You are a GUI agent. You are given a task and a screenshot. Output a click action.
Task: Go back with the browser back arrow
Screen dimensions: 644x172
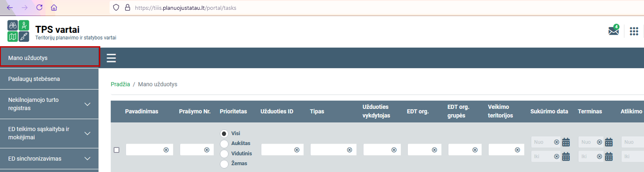point(10,8)
